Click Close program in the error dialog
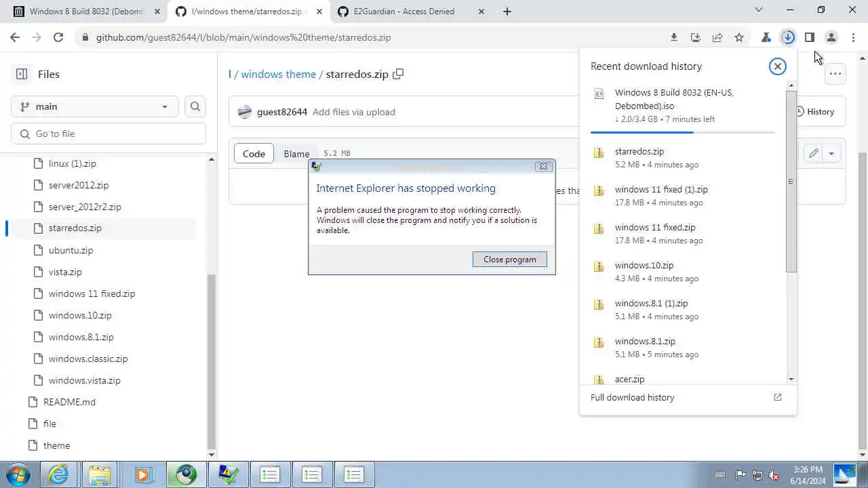The height and width of the screenshot is (488, 868). coord(510,260)
